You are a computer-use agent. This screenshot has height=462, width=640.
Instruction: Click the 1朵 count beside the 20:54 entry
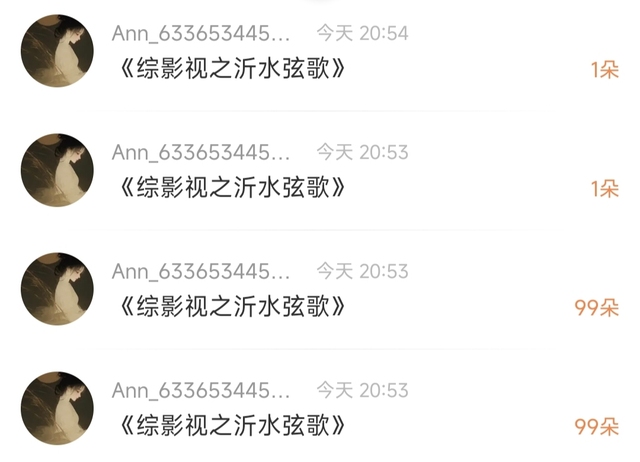coord(605,70)
